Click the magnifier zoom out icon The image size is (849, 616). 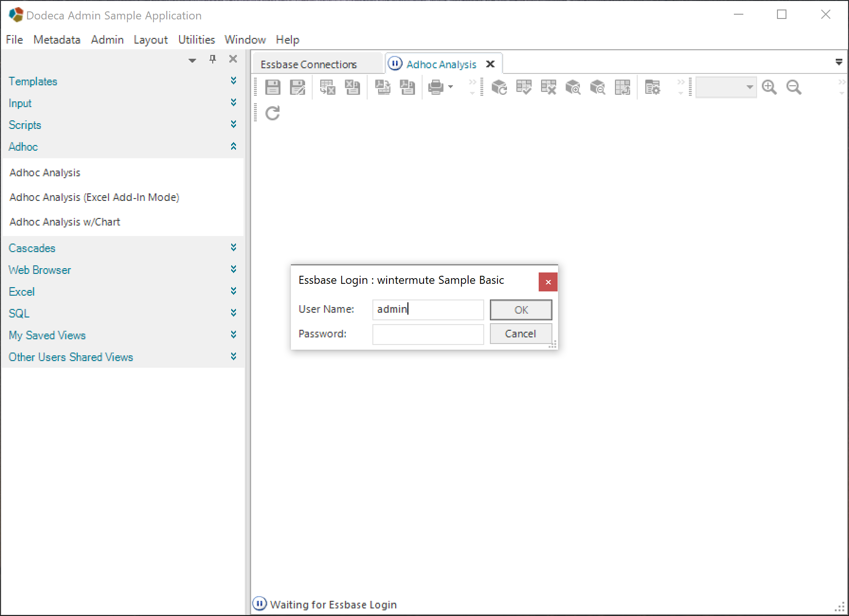(x=794, y=87)
